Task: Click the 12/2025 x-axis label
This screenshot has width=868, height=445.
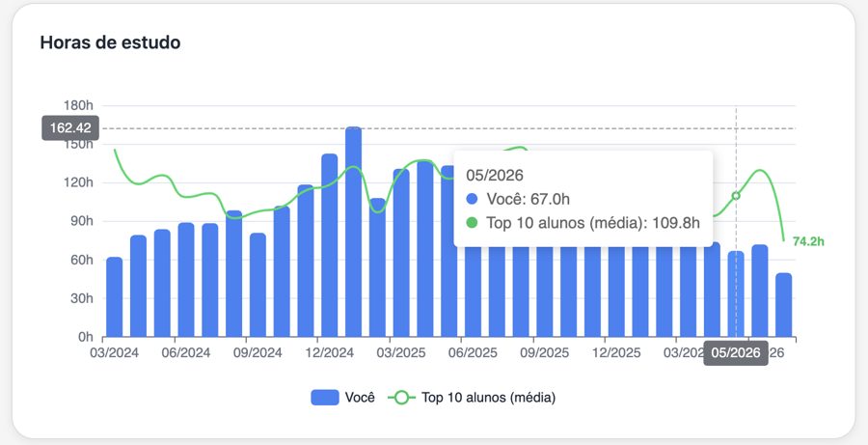Action: click(616, 353)
